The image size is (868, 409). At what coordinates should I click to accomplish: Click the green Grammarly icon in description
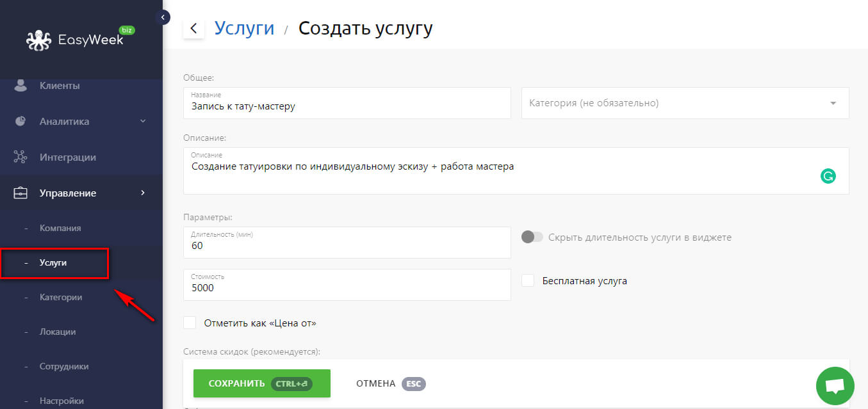828,177
